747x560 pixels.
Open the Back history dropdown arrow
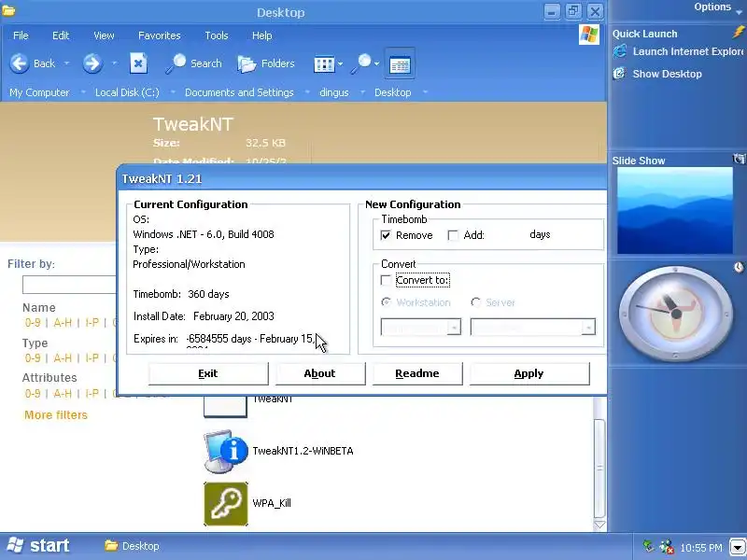[x=66, y=63]
